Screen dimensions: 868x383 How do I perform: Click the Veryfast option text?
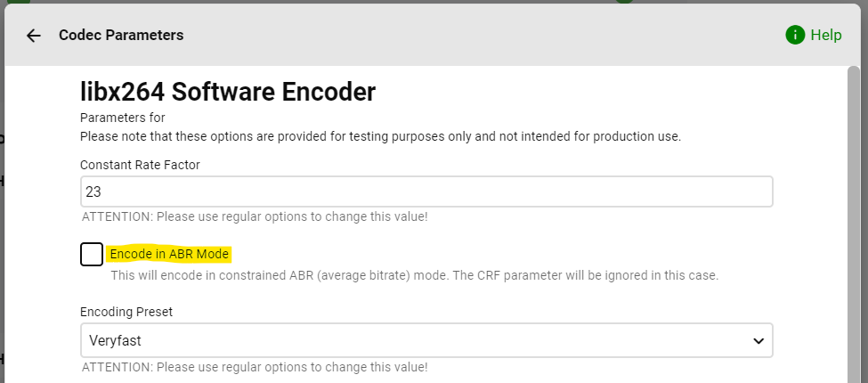114,340
